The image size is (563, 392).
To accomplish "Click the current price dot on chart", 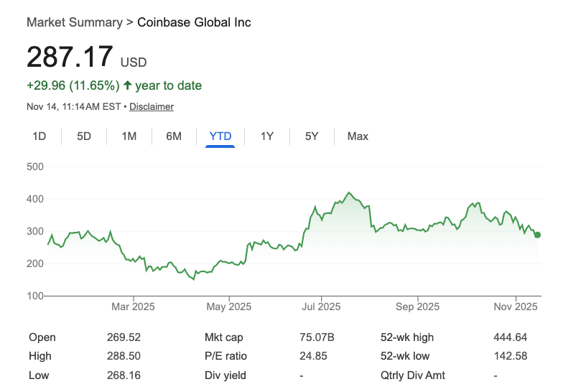I will (x=537, y=235).
